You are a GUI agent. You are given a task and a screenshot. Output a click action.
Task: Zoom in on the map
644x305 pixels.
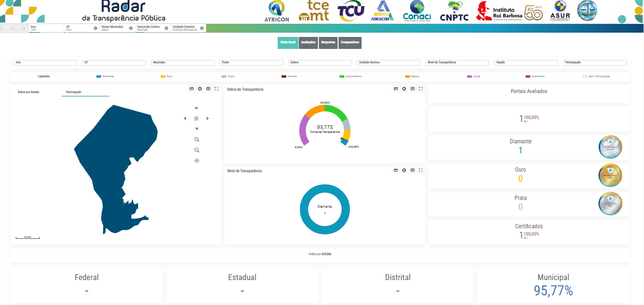(197, 140)
